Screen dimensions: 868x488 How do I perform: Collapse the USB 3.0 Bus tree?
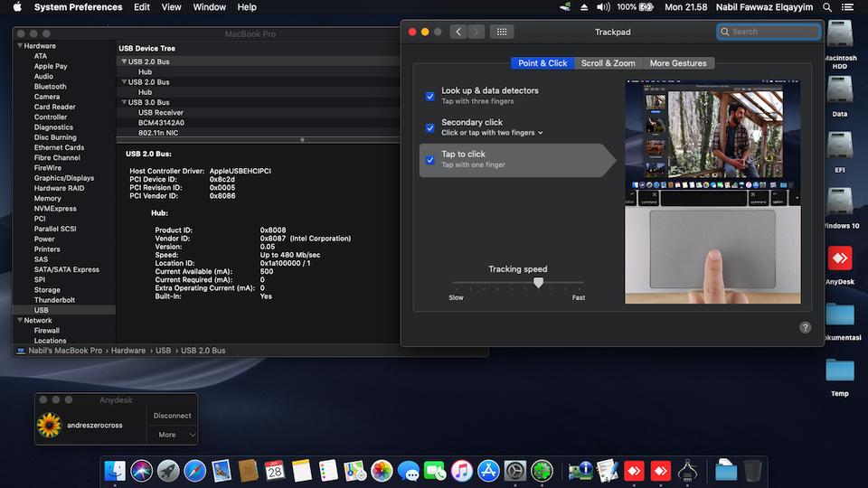[x=124, y=102]
